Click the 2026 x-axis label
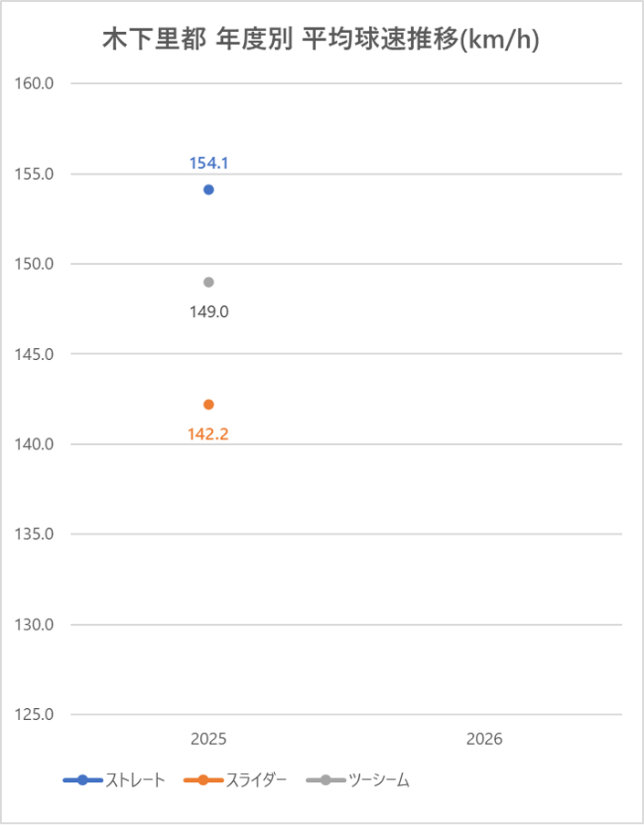The width and height of the screenshot is (644, 825). point(484,739)
